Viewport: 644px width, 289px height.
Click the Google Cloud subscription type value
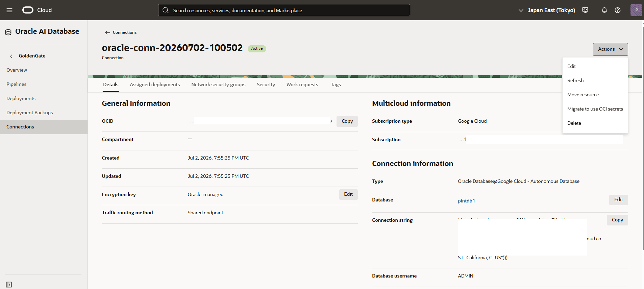tap(472, 121)
